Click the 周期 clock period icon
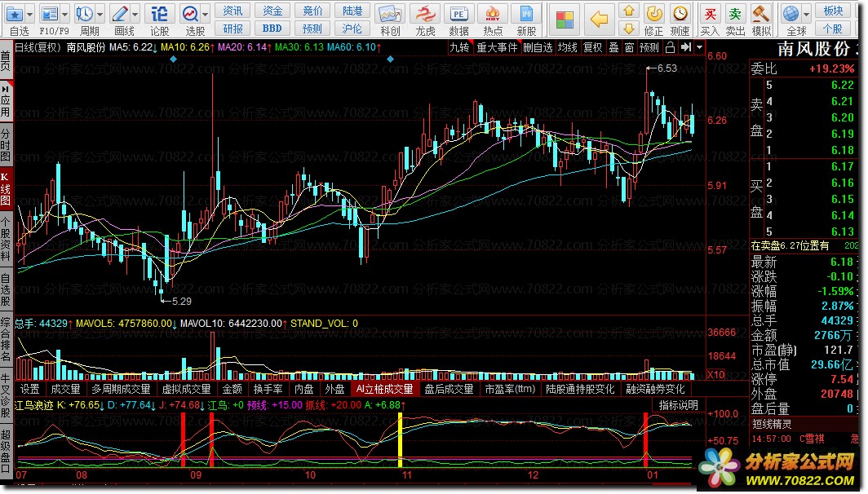The image size is (868, 494). [85, 14]
